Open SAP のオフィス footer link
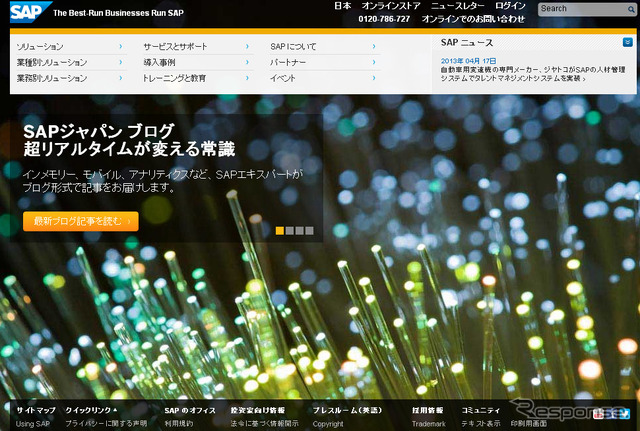640x431 pixels. 190,410
